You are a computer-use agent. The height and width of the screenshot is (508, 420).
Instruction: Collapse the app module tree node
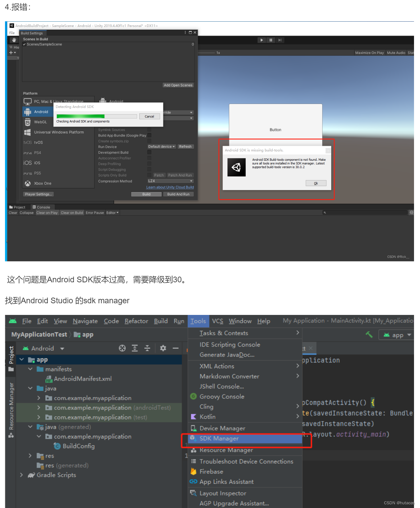[x=22, y=360]
